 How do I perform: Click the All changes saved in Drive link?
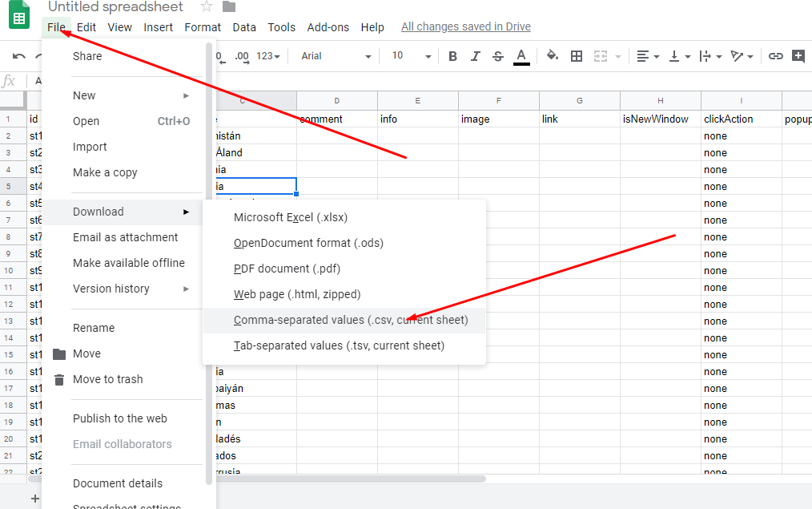465,26
